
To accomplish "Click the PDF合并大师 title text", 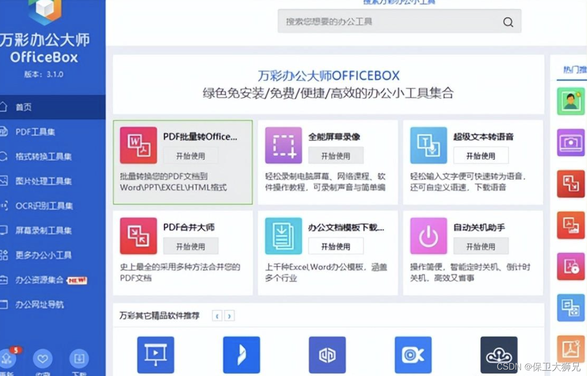I will tap(189, 227).
